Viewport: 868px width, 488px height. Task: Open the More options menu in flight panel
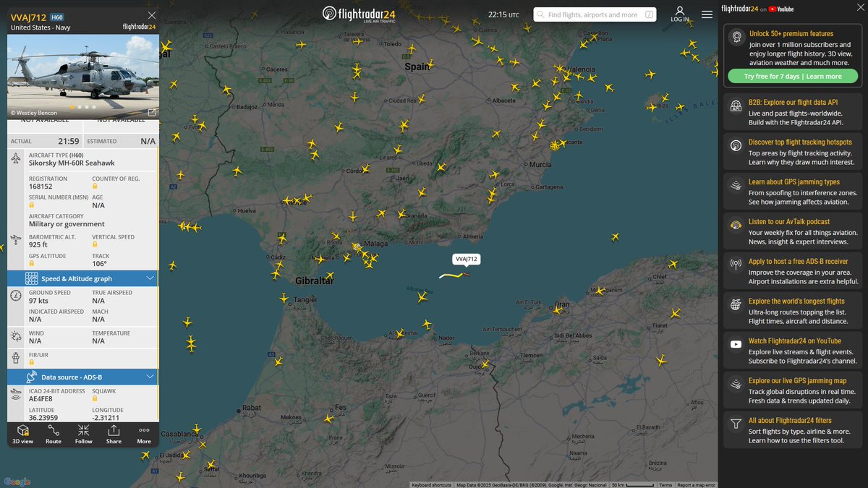click(144, 434)
